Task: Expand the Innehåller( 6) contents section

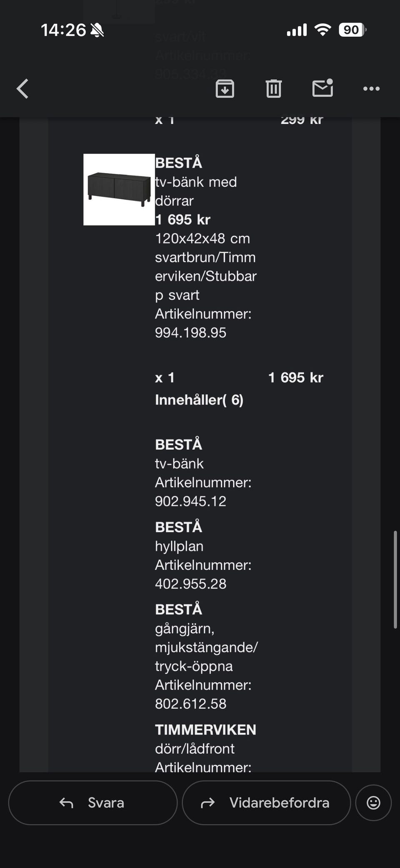Action: (x=199, y=400)
